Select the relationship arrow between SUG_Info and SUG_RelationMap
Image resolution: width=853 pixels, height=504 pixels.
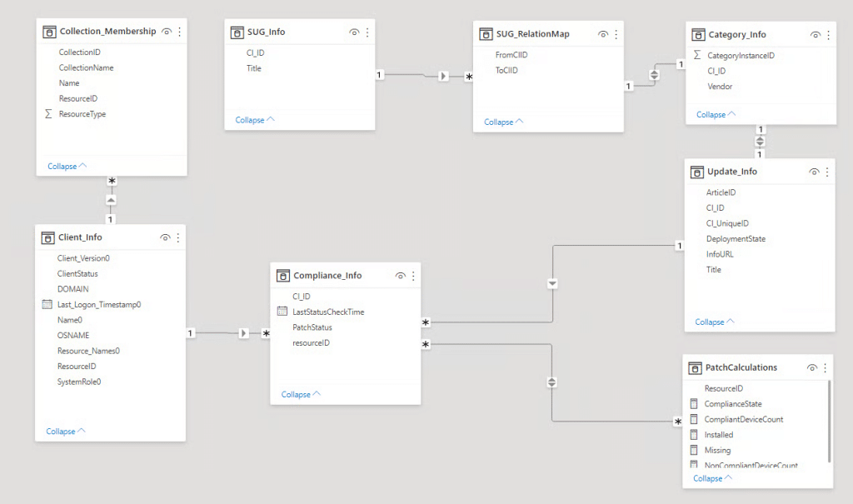443,76
